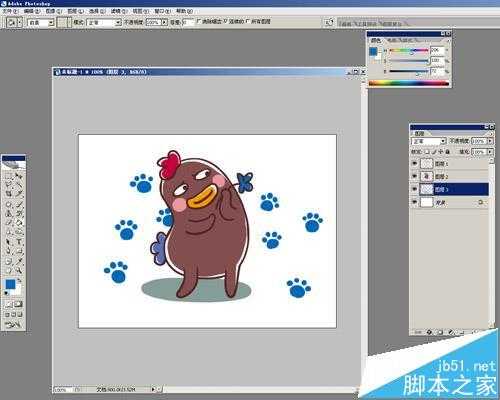This screenshot has height=400, width=500.
Task: Select the Eraser tool
Action: point(9,223)
